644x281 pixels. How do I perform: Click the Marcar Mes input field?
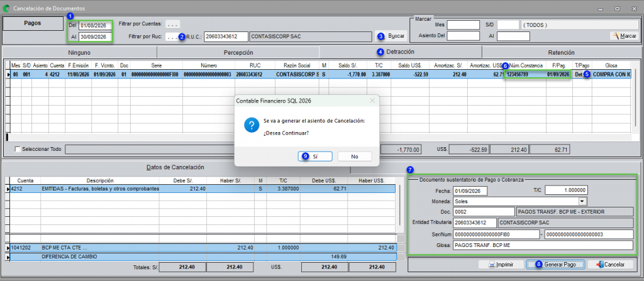464,25
